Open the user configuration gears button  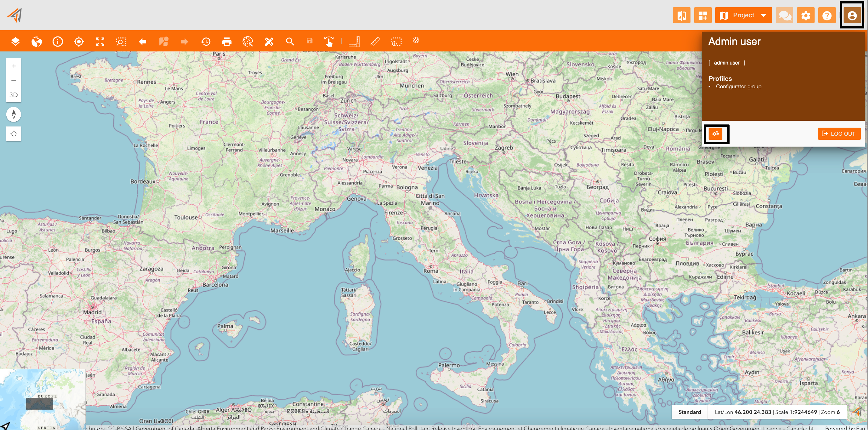[716, 134]
